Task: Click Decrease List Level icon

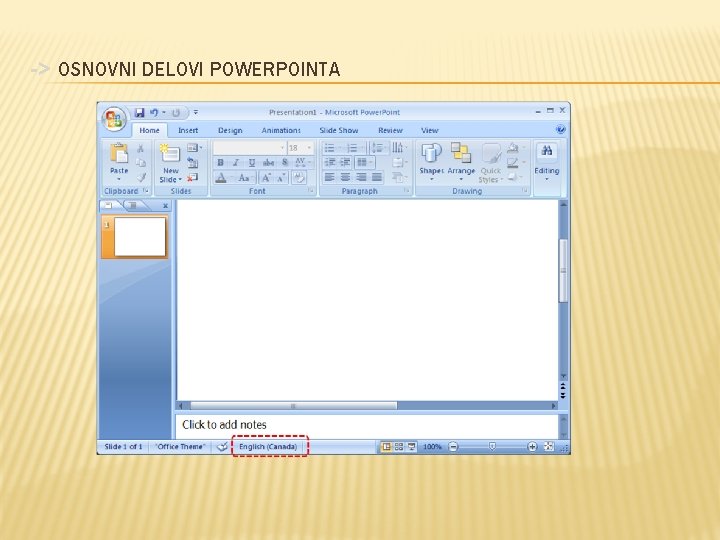Action: [x=330, y=163]
